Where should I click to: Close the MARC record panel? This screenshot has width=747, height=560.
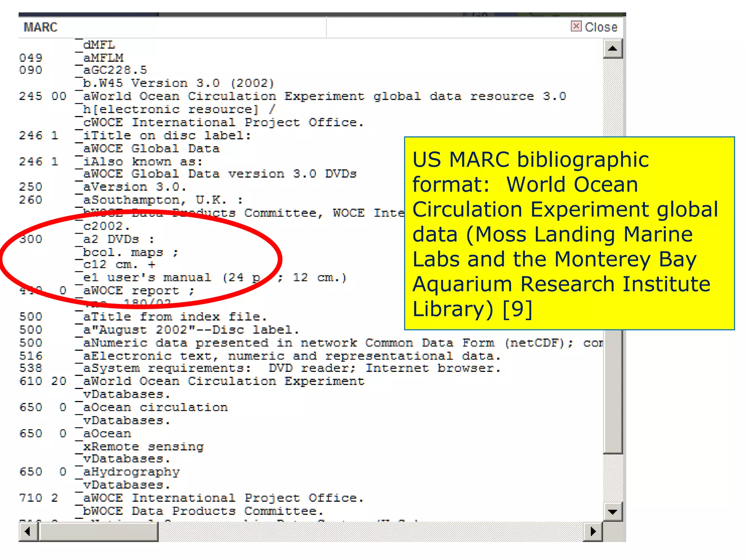tap(594, 27)
